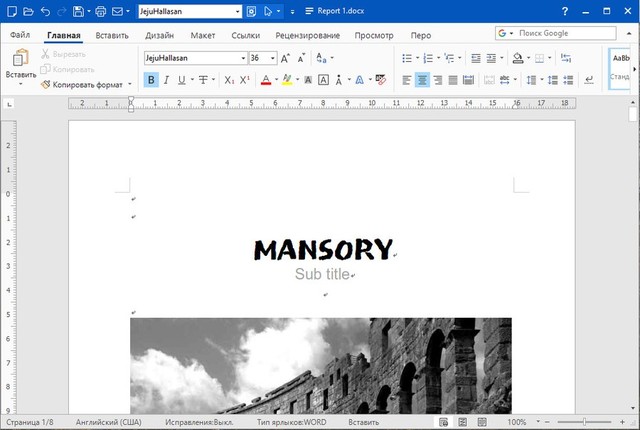Screen dimensions: 640x430
Task: Align paragraph text to the left
Action: coord(407,79)
